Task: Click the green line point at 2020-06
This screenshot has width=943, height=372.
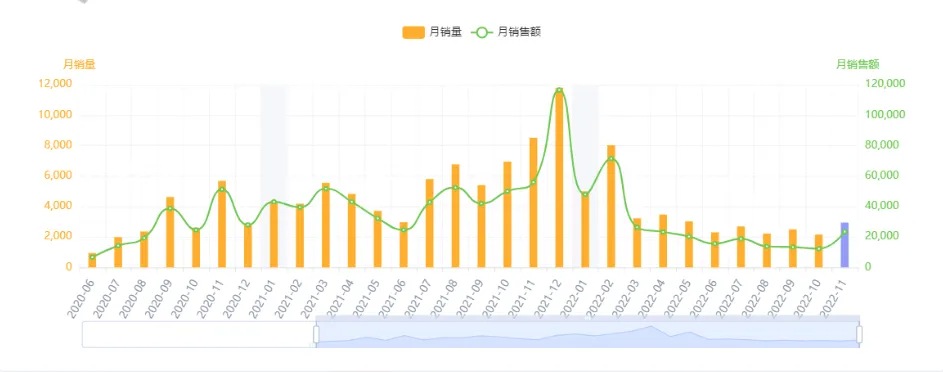Action: (93, 257)
